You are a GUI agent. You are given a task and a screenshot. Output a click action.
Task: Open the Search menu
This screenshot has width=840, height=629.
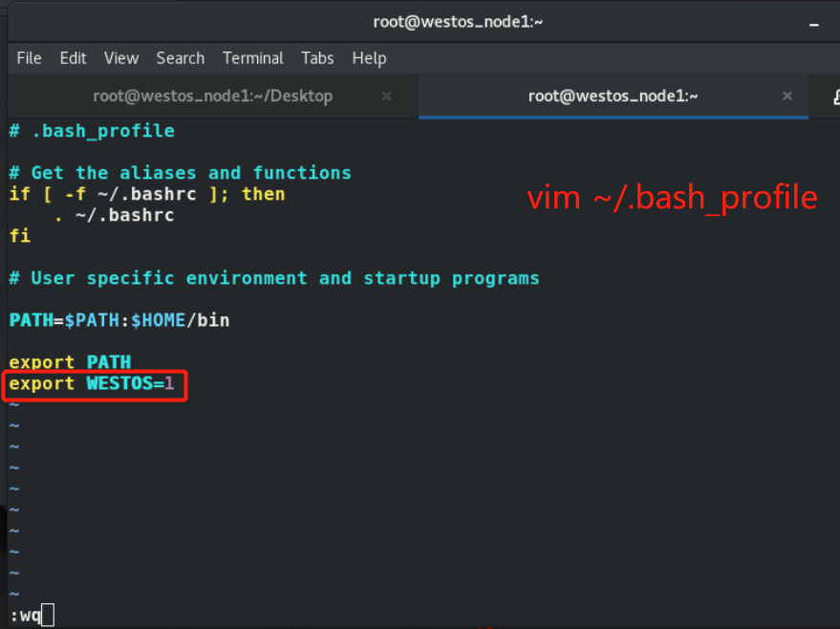[181, 58]
